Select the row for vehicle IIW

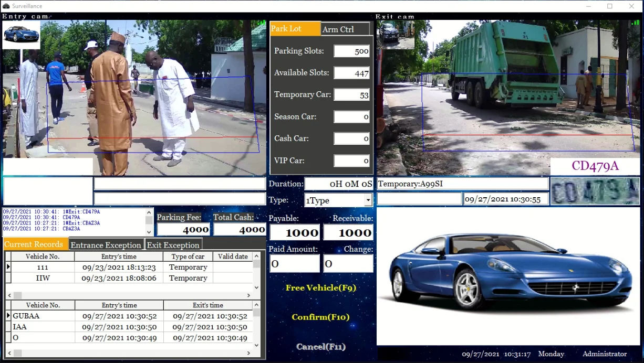pos(129,278)
